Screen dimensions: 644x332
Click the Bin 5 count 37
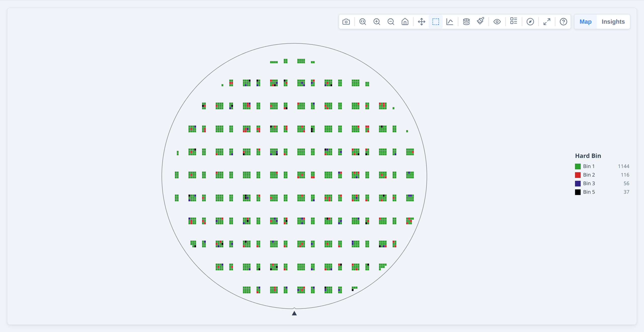626,192
